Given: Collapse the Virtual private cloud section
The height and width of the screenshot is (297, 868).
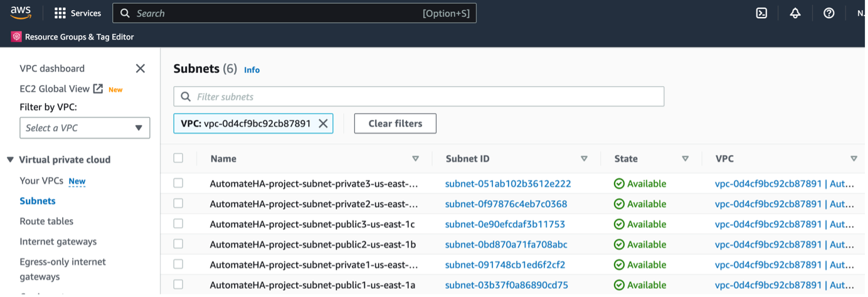Looking at the screenshot, I should tap(10, 159).
